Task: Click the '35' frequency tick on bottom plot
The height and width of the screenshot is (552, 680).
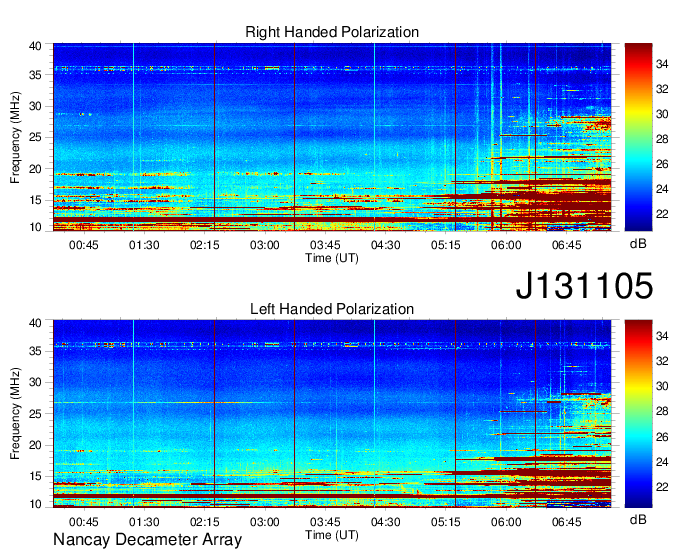Action: [35, 351]
